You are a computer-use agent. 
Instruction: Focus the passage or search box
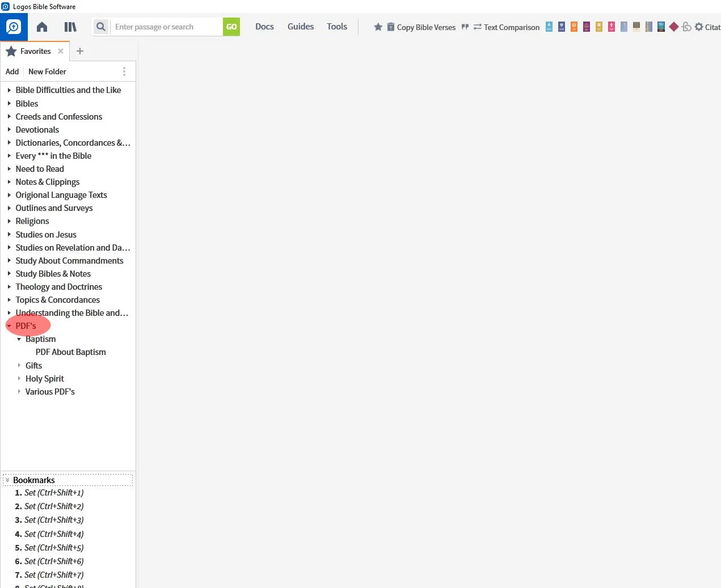point(167,27)
